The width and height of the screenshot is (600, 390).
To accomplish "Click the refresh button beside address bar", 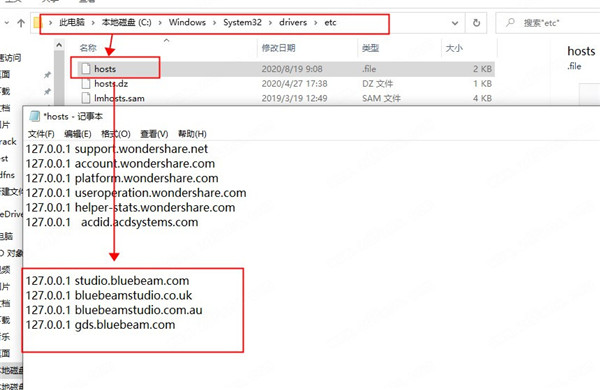I will click(x=476, y=23).
